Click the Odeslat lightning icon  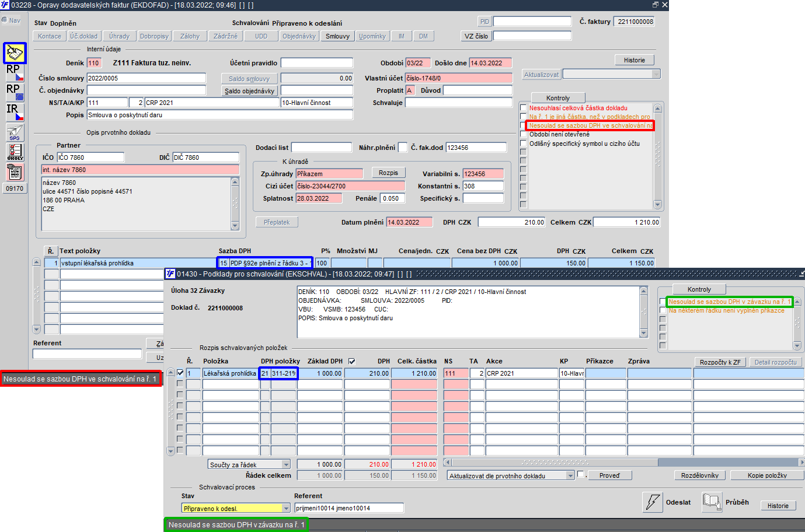pos(653,502)
